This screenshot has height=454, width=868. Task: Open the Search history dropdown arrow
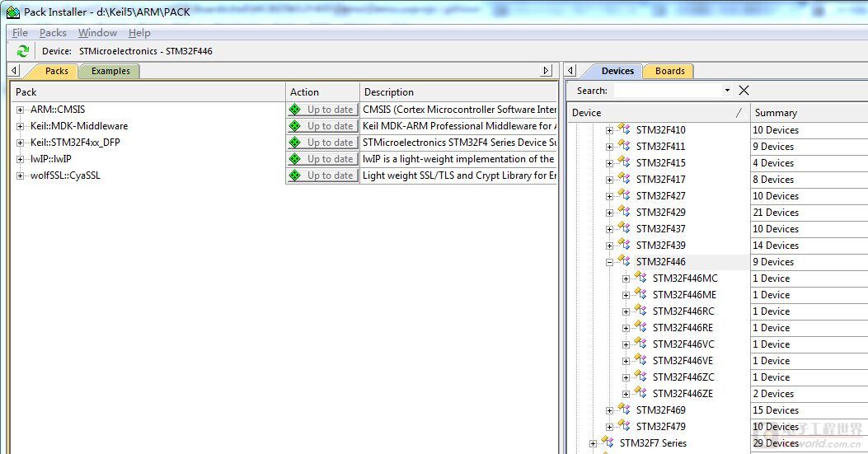click(x=727, y=91)
